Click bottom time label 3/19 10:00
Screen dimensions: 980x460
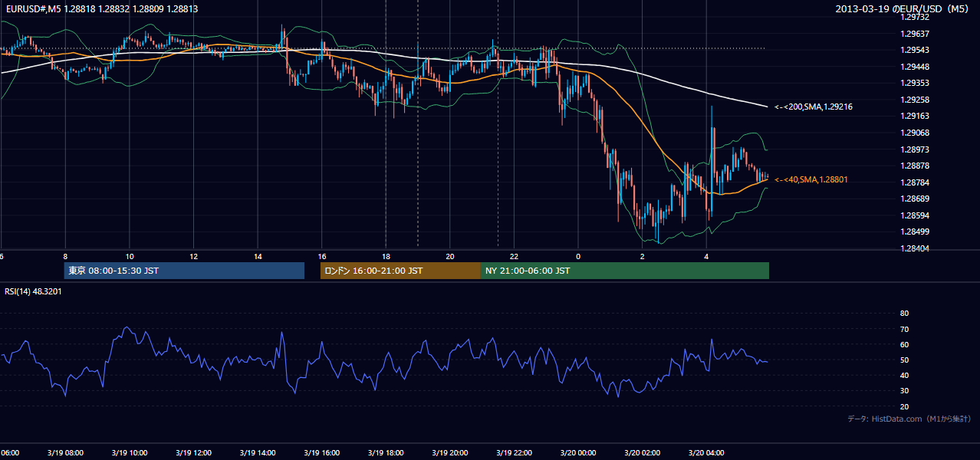[x=129, y=453]
